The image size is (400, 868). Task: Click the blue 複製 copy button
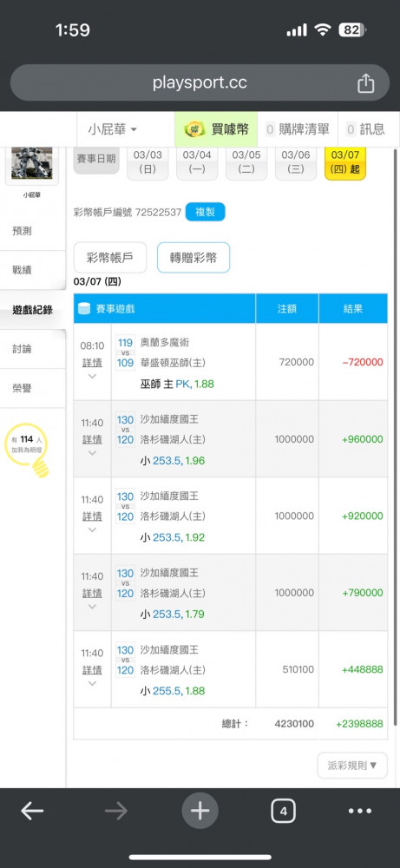(206, 212)
